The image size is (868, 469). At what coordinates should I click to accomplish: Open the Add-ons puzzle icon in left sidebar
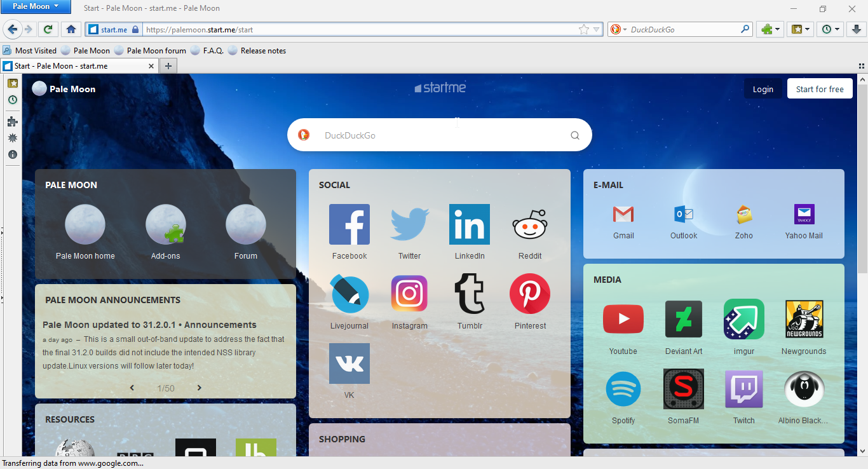(12, 121)
